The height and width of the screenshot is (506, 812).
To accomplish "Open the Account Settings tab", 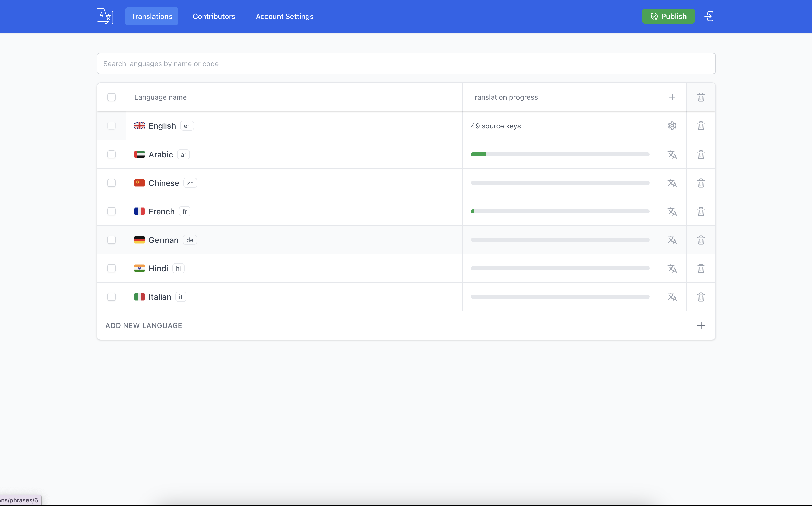I will point(284,16).
